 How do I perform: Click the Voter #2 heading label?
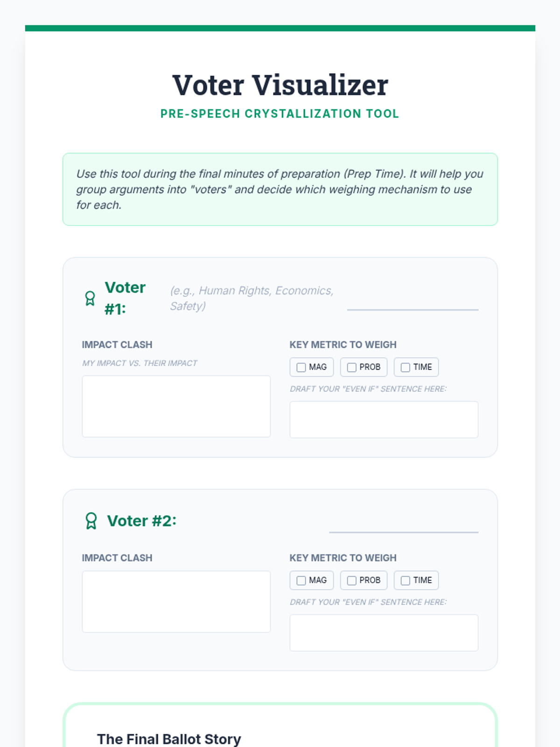(142, 521)
